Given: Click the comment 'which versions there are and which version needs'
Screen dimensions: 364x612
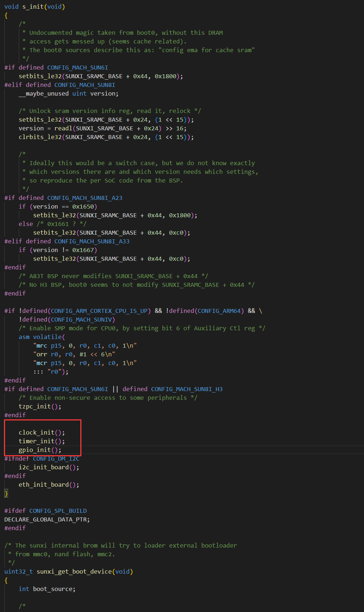Looking at the screenshot, I should tap(140, 172).
